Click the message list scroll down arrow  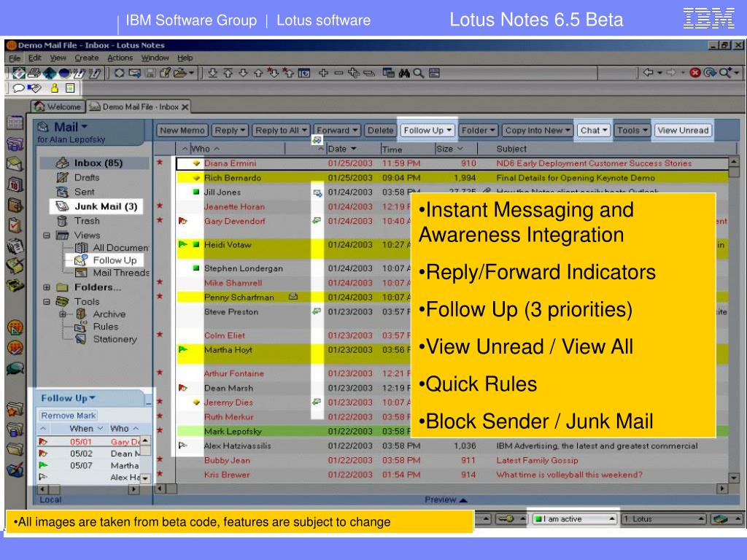[734, 477]
